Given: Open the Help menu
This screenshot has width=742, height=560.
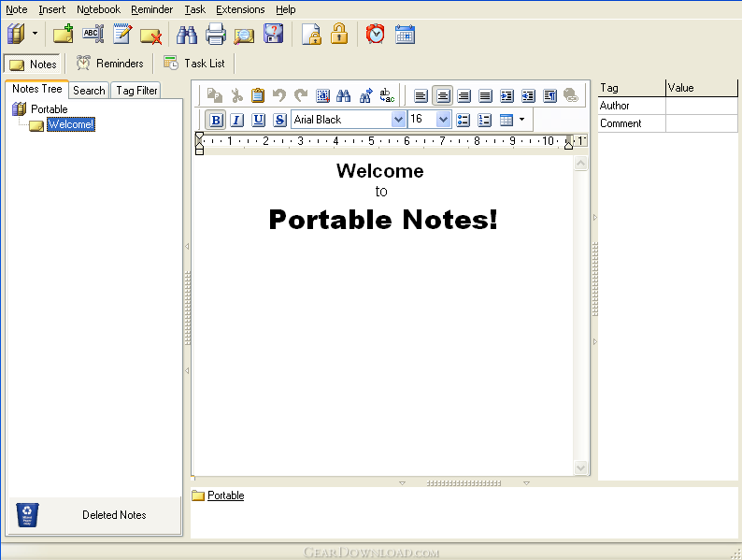Looking at the screenshot, I should [286, 9].
